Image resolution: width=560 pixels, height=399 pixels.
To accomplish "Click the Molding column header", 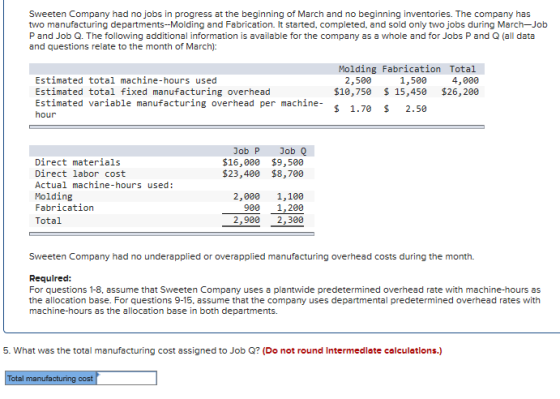I will pyautogui.click(x=357, y=69).
